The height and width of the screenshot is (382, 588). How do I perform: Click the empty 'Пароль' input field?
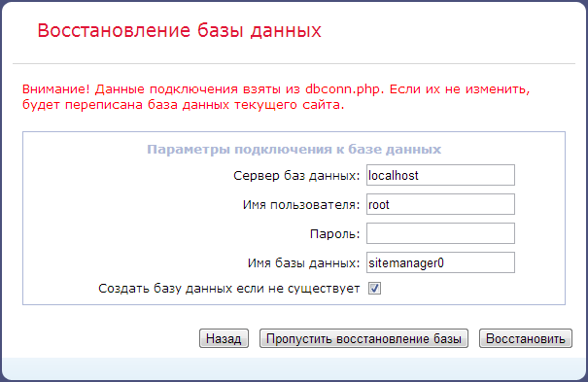click(440, 233)
